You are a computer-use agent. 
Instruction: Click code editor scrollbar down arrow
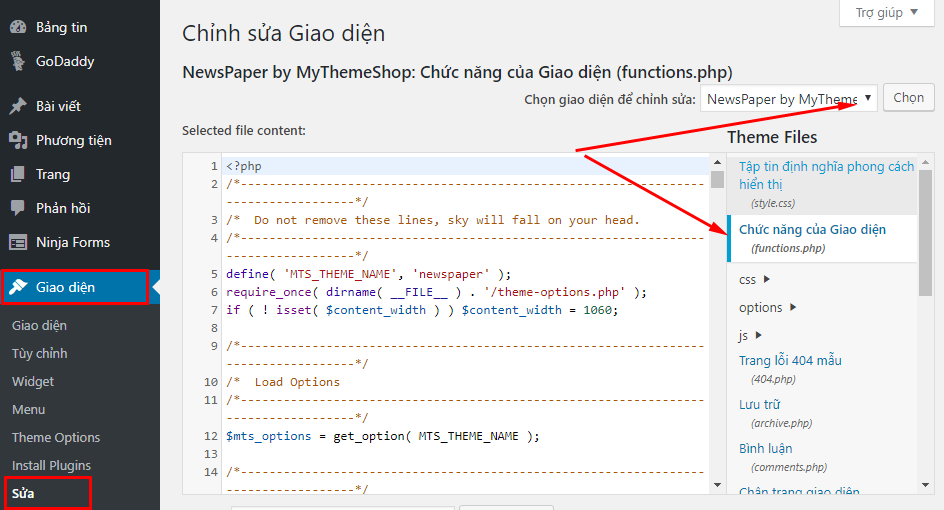717,485
